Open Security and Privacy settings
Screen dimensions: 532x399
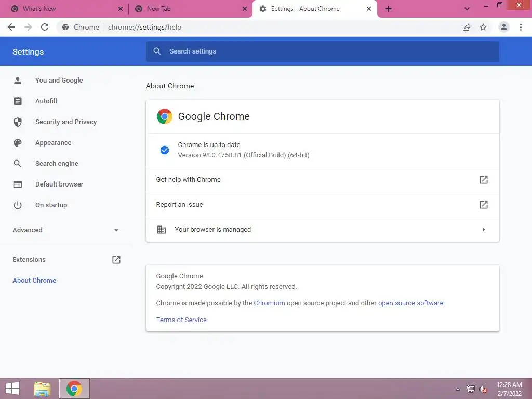(65, 122)
